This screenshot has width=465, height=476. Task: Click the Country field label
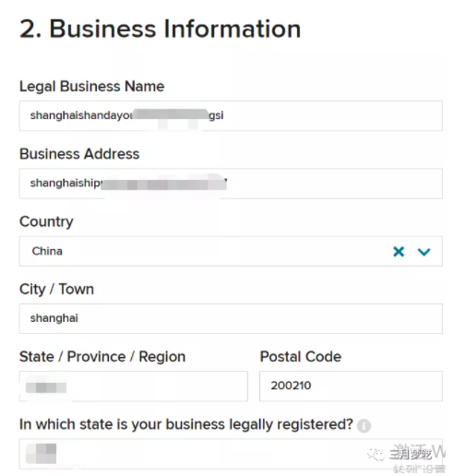pos(46,221)
